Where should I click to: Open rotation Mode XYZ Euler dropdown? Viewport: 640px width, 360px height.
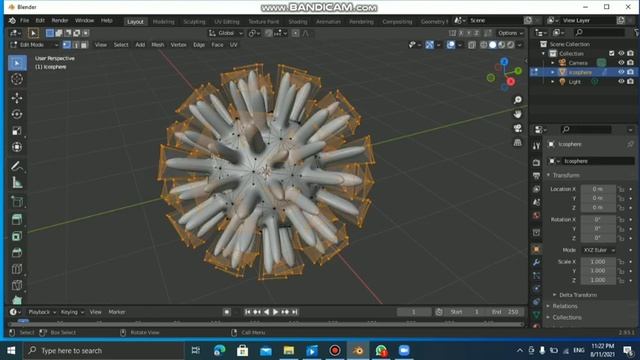pos(599,250)
